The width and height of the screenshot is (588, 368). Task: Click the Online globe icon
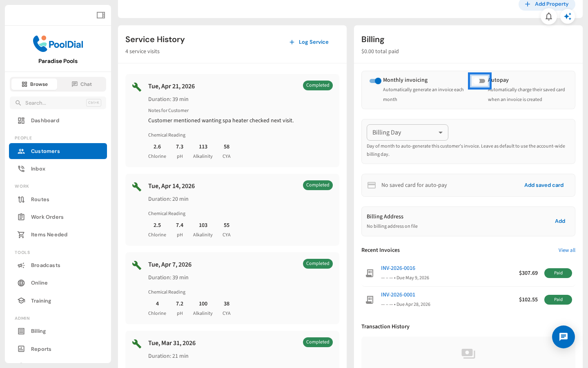[x=21, y=283]
